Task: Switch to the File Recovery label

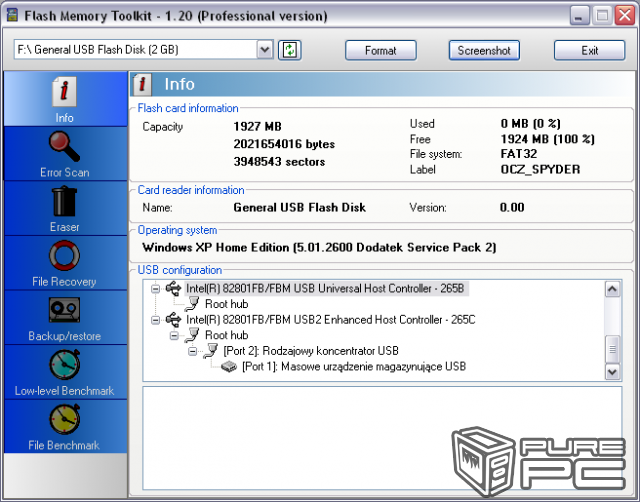Action: point(64,282)
